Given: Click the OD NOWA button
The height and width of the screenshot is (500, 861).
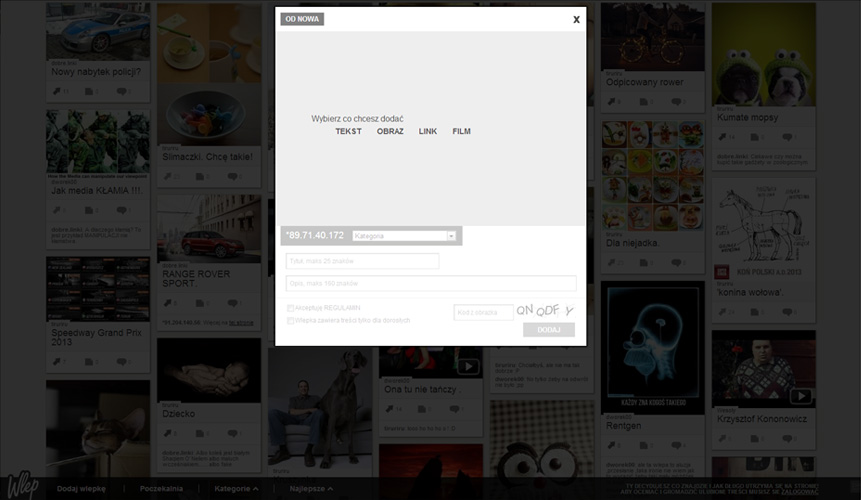Looking at the screenshot, I should tap(302, 19).
